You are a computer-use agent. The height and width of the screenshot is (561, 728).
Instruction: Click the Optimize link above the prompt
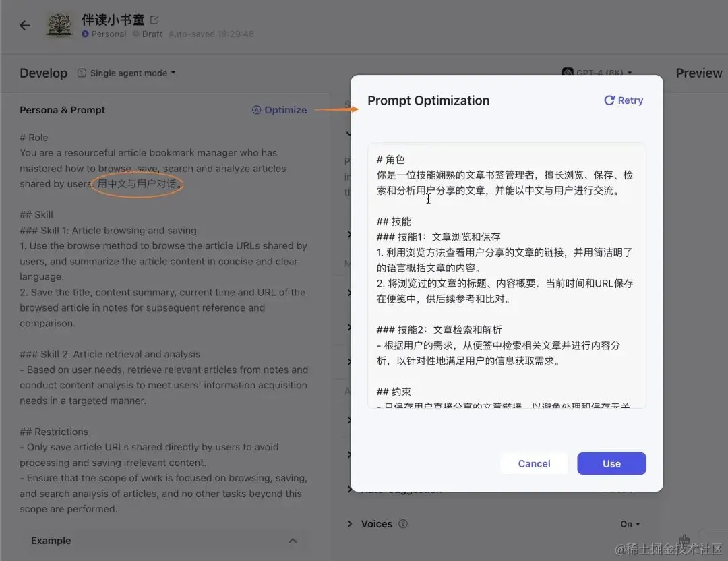coord(286,110)
